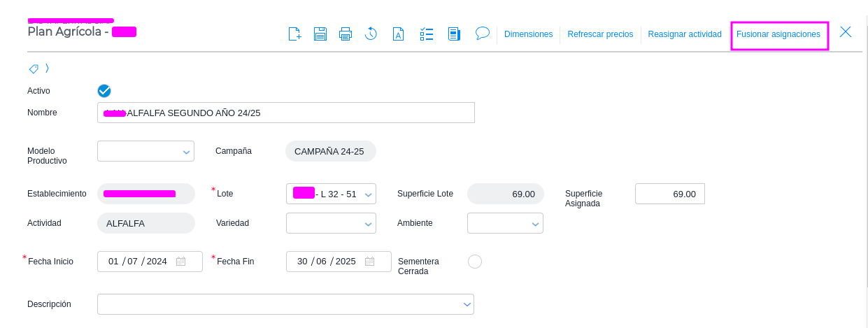Screen dimensions: 868x328
Task: Click the Refrescar precios link
Action: (x=600, y=34)
